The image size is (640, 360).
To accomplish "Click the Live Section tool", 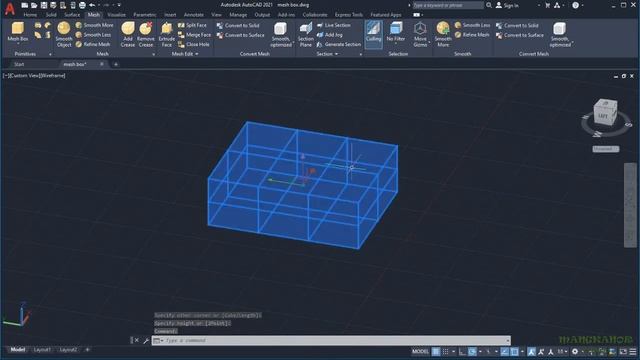I will point(333,25).
